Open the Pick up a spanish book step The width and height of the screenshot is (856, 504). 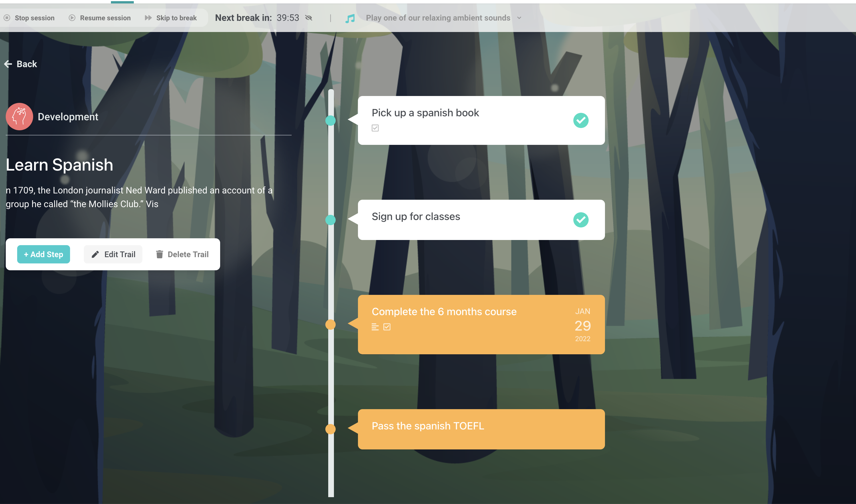pyautogui.click(x=481, y=121)
